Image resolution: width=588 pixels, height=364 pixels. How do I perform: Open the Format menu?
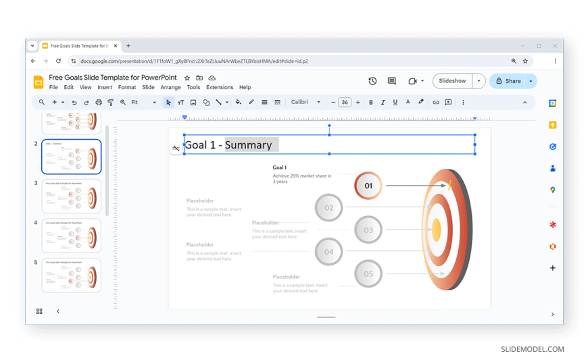(x=127, y=87)
